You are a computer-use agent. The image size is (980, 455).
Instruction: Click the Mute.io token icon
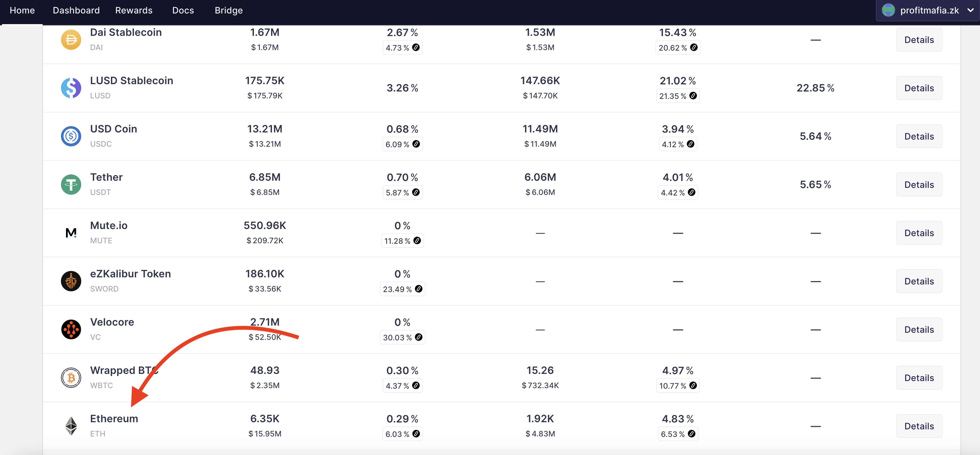coord(71,233)
